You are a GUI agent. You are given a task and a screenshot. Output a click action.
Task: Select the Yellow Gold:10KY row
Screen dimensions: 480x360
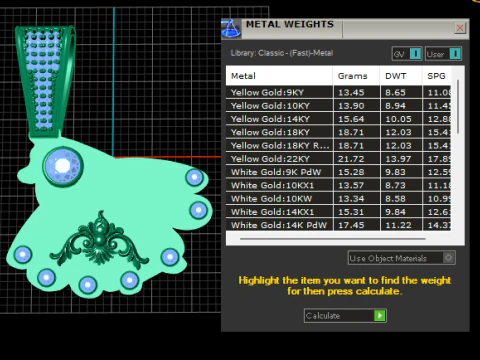pyautogui.click(x=338, y=106)
